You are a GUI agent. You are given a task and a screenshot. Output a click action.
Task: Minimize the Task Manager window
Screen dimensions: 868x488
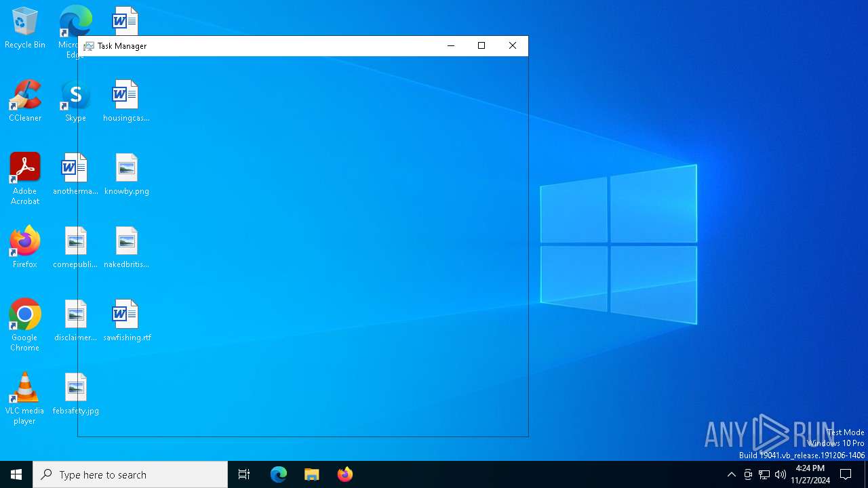(451, 46)
